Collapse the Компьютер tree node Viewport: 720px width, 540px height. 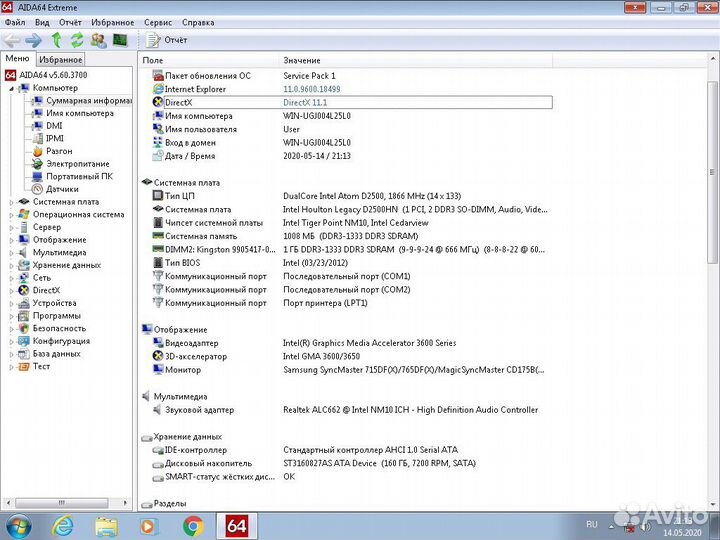pos(11,88)
